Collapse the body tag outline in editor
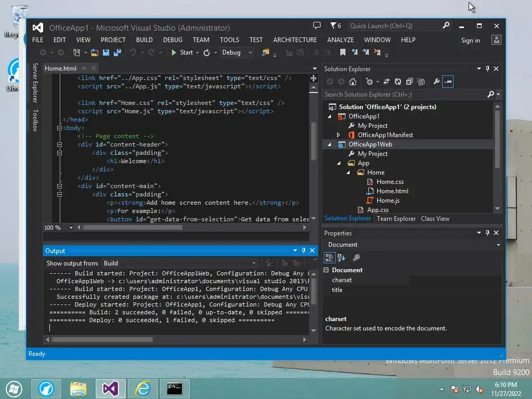The height and width of the screenshot is (399, 532). 59,128
